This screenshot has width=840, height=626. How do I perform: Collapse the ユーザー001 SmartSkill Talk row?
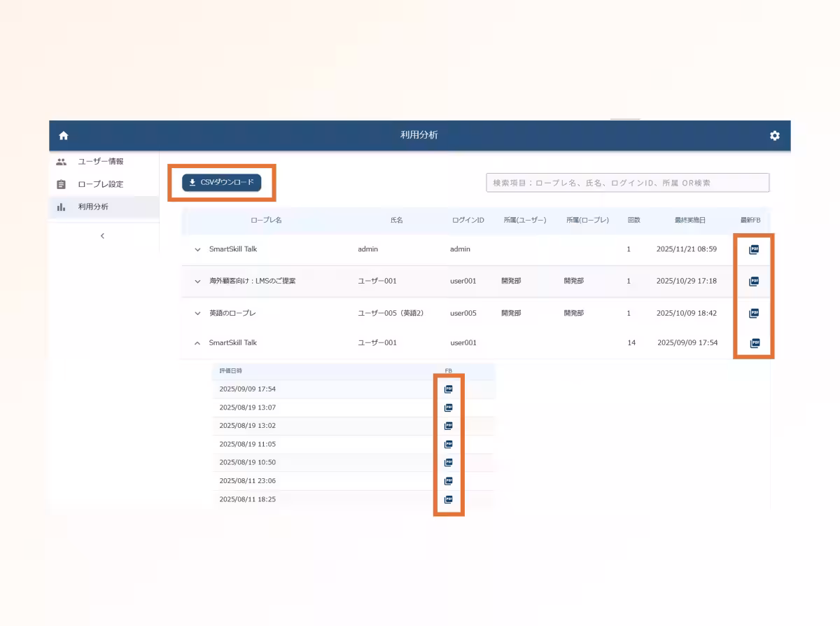pyautogui.click(x=197, y=343)
